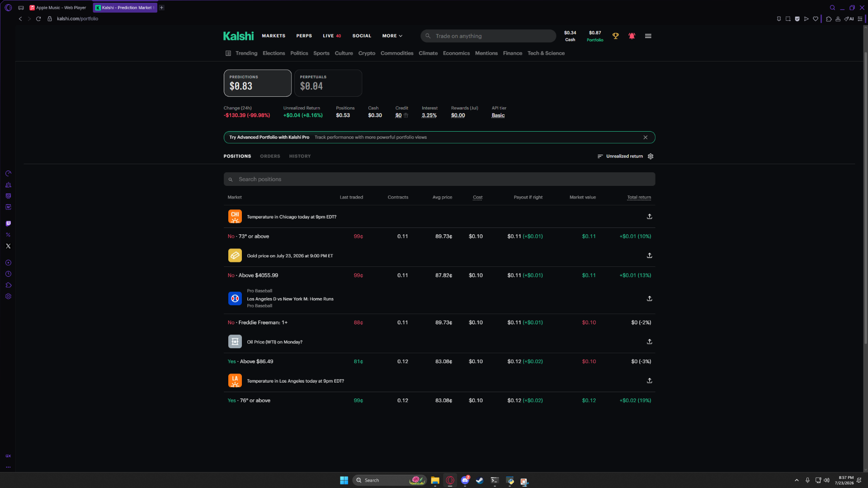Click the Kalshi logo

[239, 36]
